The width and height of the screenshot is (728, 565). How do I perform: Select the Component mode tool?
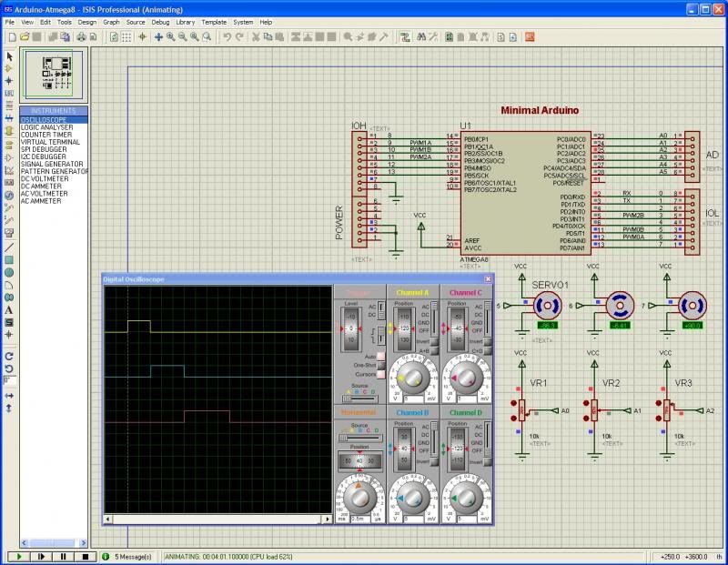pyautogui.click(x=9, y=69)
